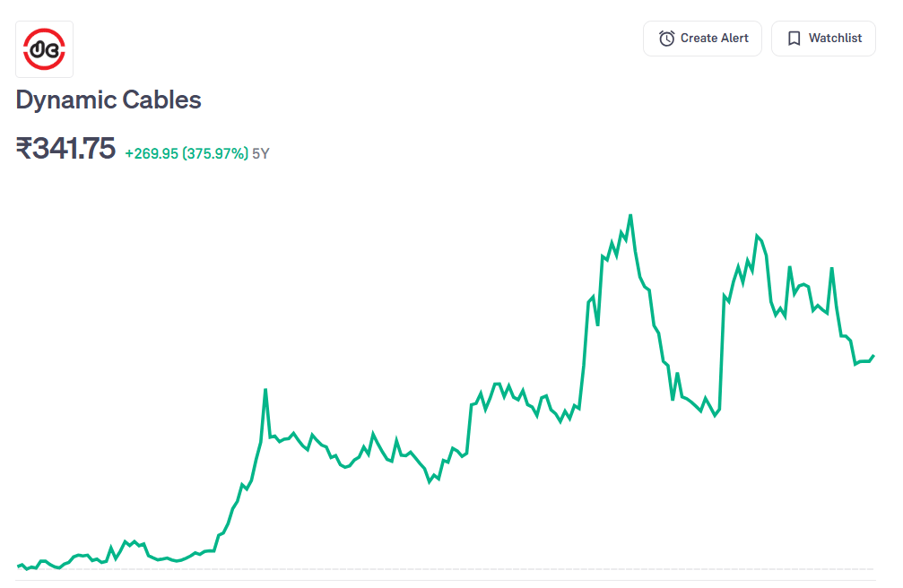Click the (375.97%) percentage change
The image size is (903, 588).
click(x=215, y=153)
